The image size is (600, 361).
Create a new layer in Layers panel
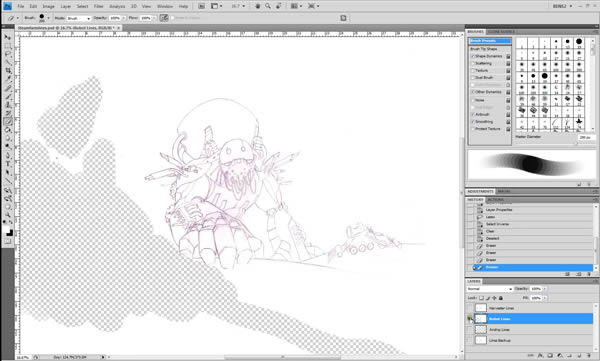(579, 356)
